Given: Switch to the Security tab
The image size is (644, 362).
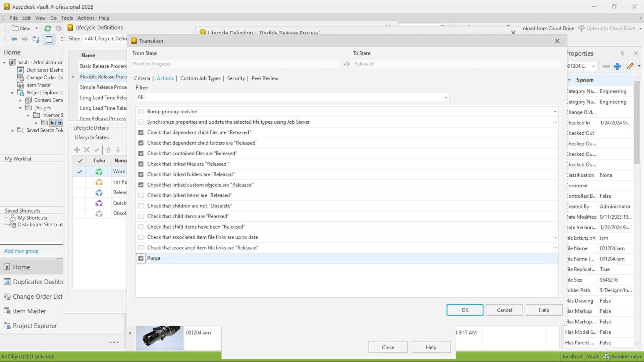Looking at the screenshot, I should pyautogui.click(x=236, y=78).
